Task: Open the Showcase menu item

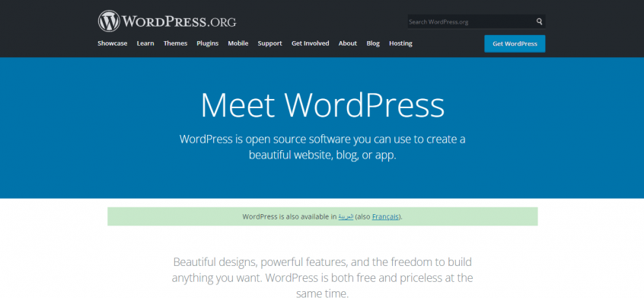Action: [113, 43]
